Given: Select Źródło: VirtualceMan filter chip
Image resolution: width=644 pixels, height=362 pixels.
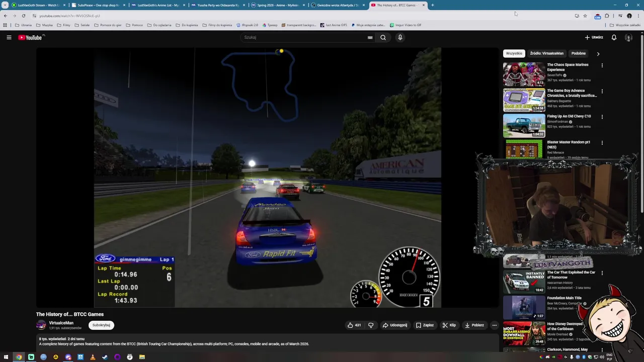Looking at the screenshot, I should pyautogui.click(x=546, y=53).
